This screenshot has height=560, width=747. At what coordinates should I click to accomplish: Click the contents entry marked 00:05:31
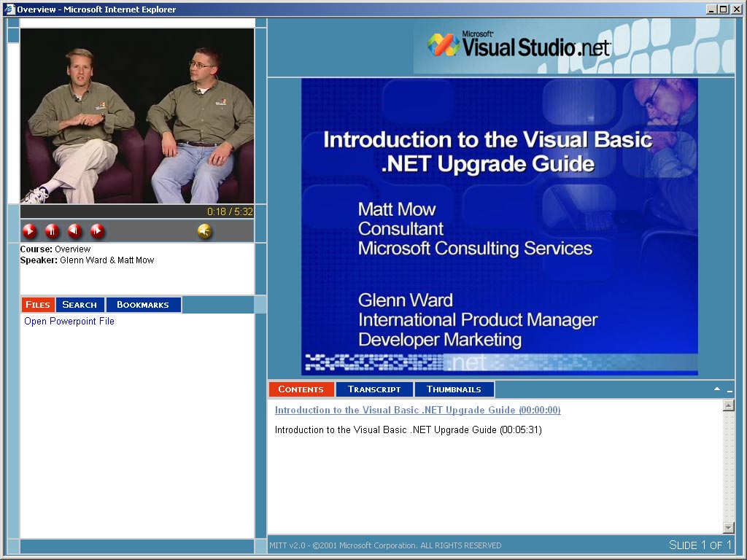[x=409, y=430]
